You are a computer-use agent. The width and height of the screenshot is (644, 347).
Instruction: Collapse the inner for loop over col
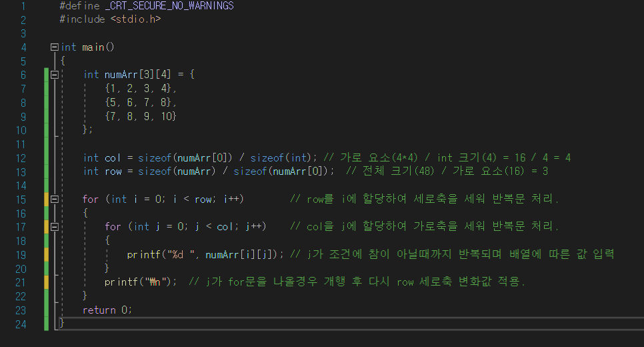point(54,227)
